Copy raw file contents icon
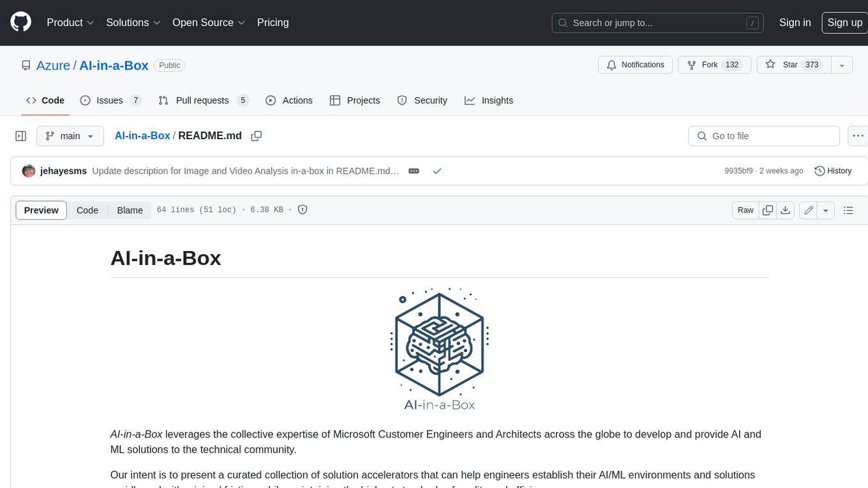This screenshot has height=488, width=868. [x=768, y=210]
